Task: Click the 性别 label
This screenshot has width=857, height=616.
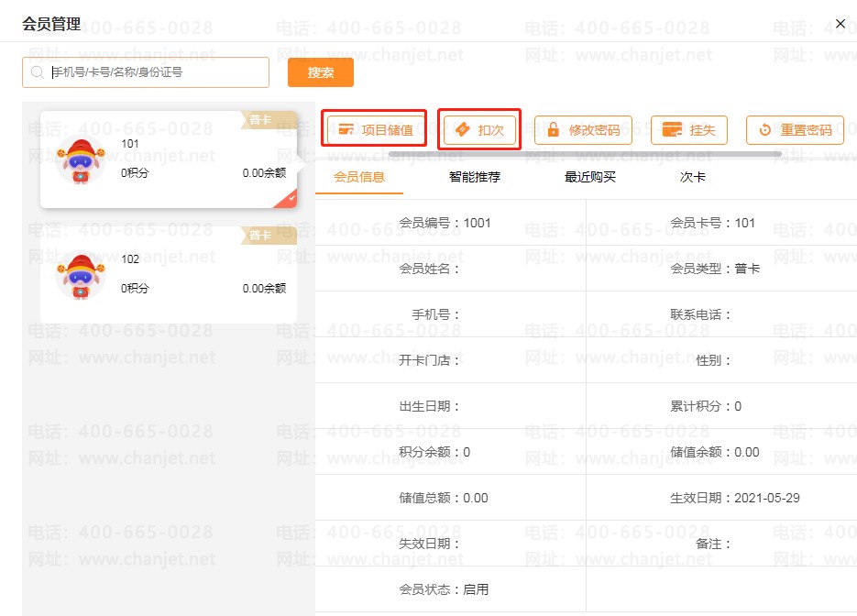Action: [x=713, y=360]
